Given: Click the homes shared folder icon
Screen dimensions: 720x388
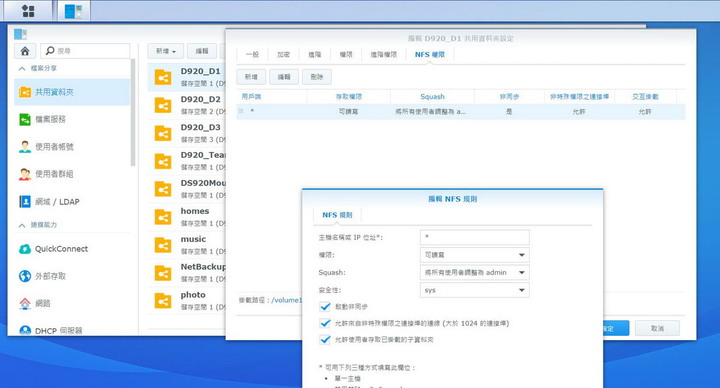Looking at the screenshot, I should tap(163, 217).
